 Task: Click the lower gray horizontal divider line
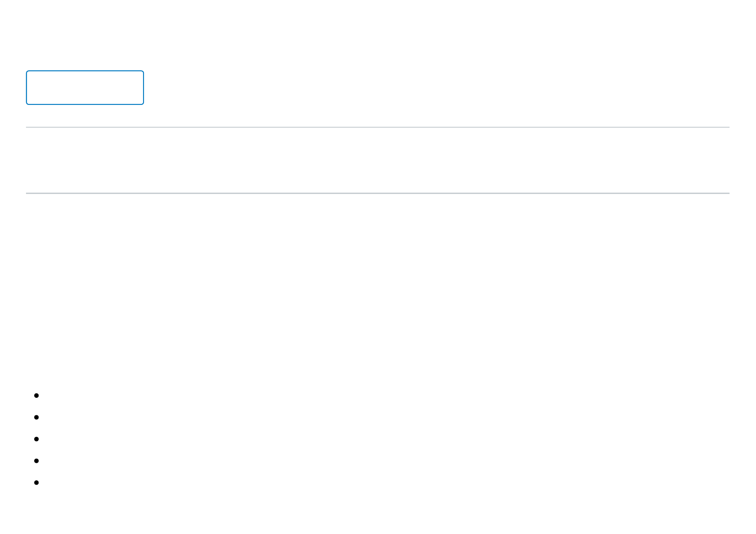click(x=378, y=193)
